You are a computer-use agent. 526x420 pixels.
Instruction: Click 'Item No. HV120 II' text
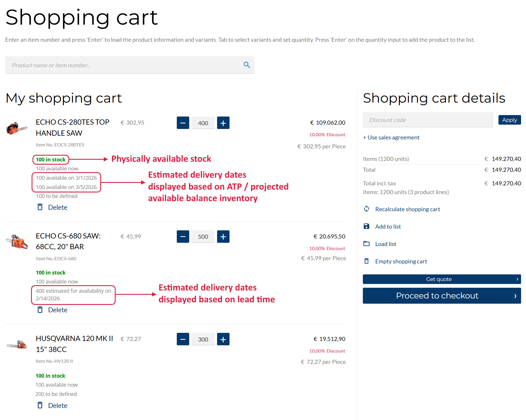[54, 361]
